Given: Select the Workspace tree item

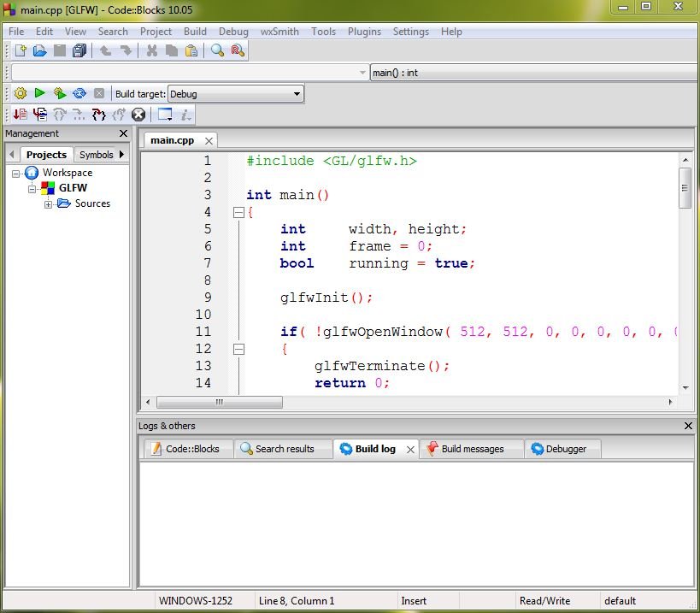Looking at the screenshot, I should [x=68, y=173].
